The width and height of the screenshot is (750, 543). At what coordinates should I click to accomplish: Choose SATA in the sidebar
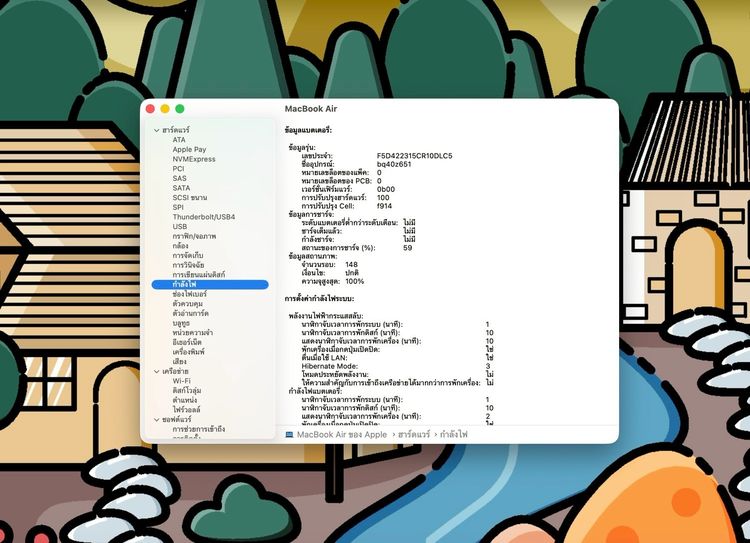pos(181,188)
